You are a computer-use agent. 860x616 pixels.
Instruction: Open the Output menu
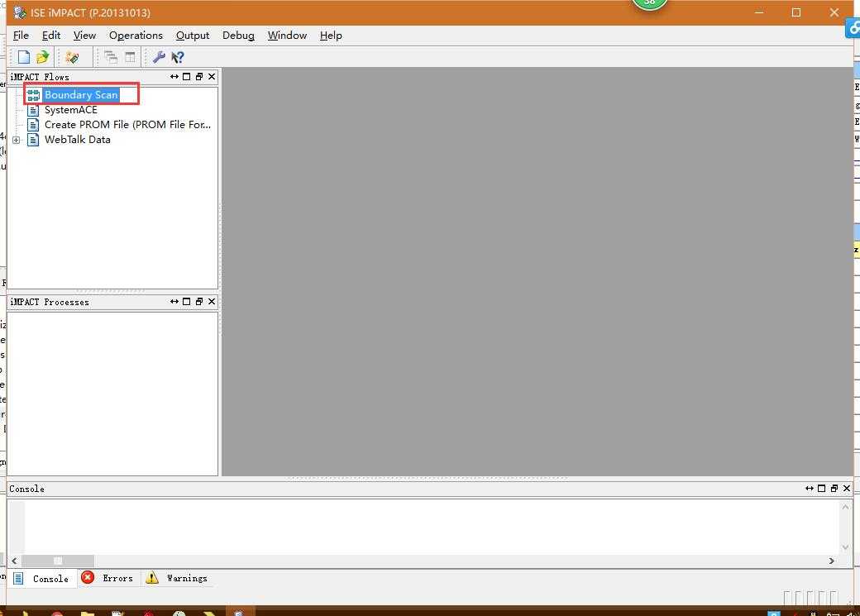click(x=193, y=36)
